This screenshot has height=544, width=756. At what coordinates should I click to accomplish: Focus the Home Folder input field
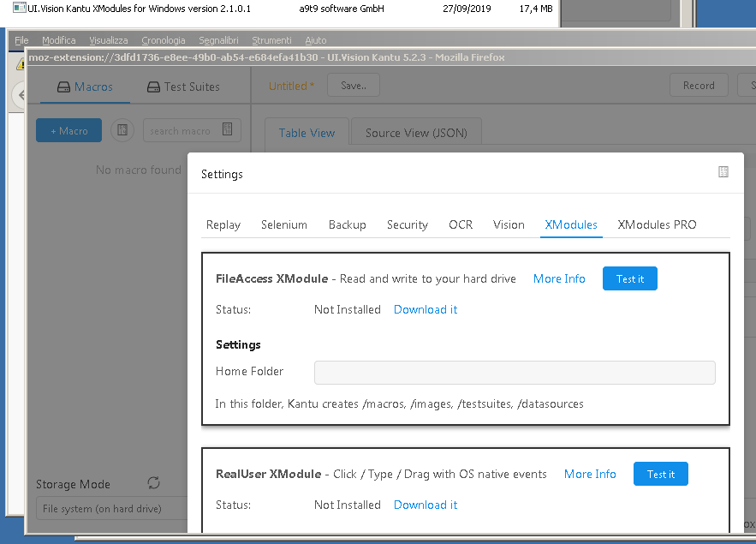click(x=515, y=373)
